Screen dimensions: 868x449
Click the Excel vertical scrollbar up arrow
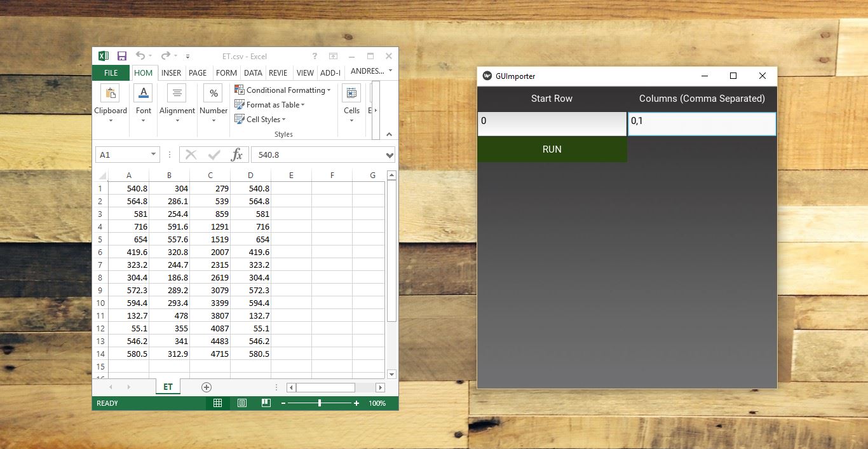click(x=391, y=176)
